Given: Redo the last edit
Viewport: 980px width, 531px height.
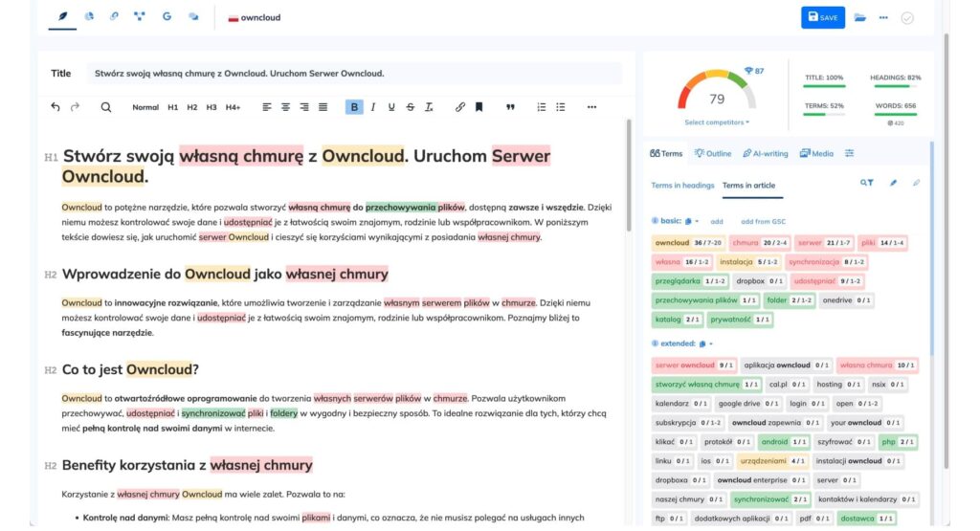Looking at the screenshot, I should tap(75, 107).
